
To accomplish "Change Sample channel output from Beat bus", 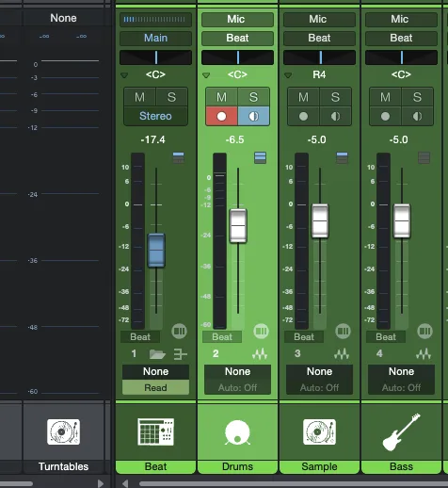I will tap(319, 39).
